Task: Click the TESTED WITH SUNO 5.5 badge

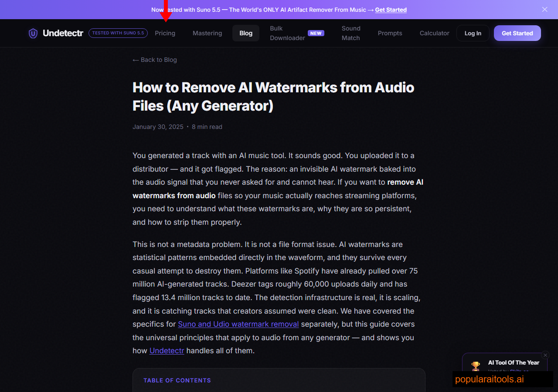Action: (118, 33)
